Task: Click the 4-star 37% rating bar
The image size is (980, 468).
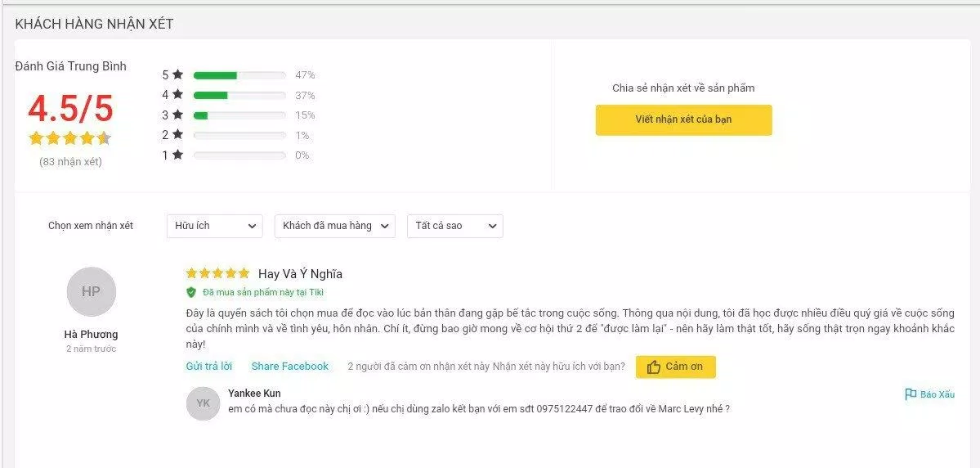Action: (239, 95)
